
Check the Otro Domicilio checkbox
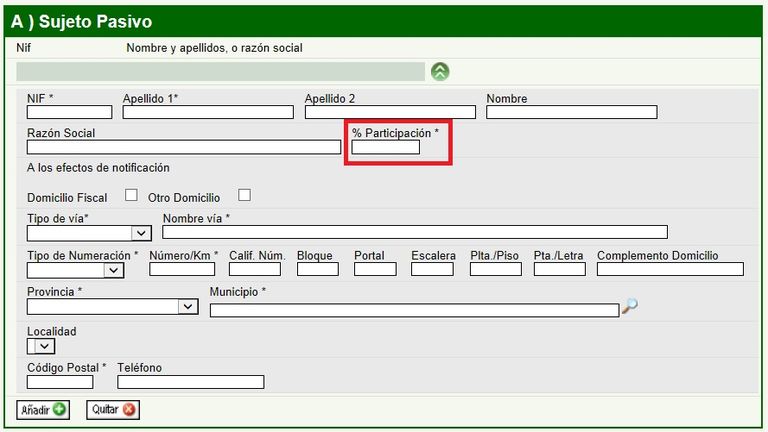pos(243,195)
